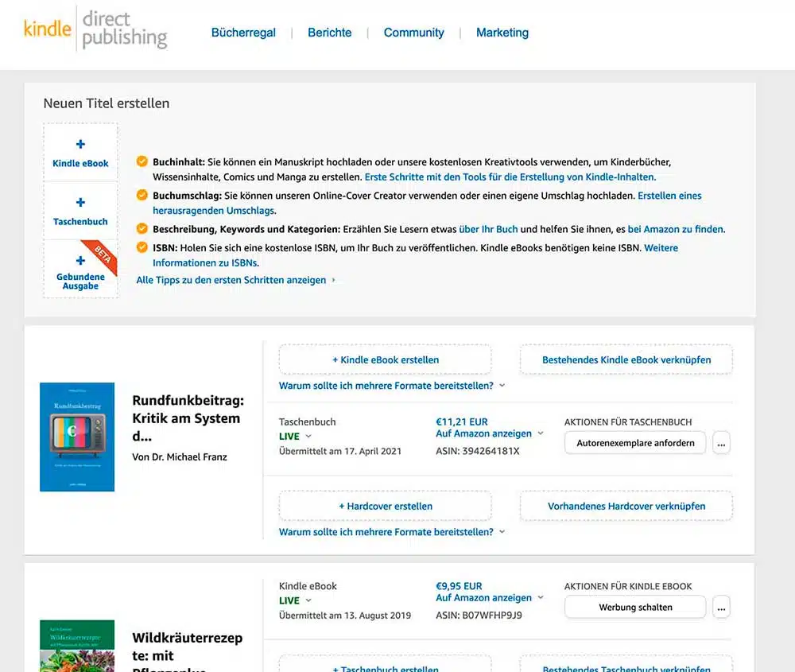Click 'Vorhandenes Hardcover verknüpfen' button
This screenshot has height=672, width=795.
click(626, 506)
